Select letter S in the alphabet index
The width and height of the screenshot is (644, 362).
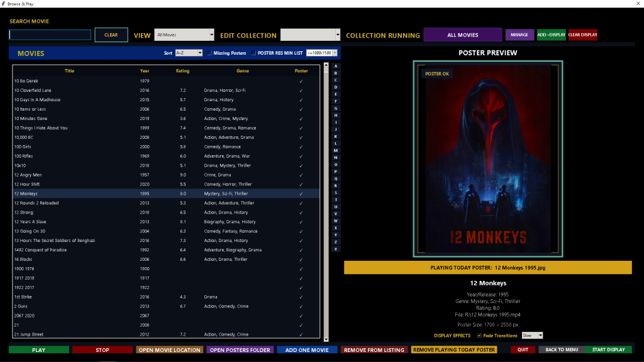(336, 192)
